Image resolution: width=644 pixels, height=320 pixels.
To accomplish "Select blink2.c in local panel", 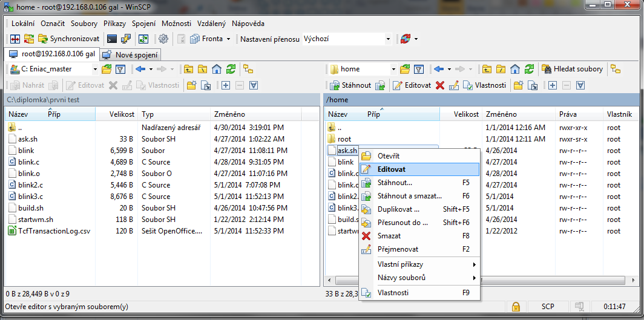I will pyautogui.click(x=30, y=185).
